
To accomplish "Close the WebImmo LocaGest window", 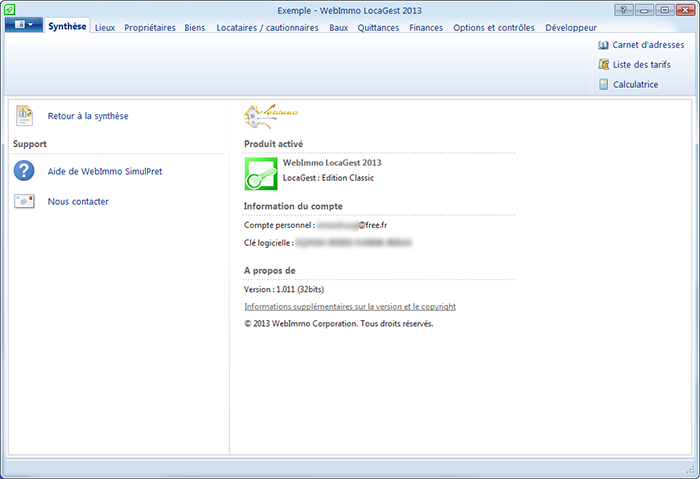I will [x=685, y=10].
